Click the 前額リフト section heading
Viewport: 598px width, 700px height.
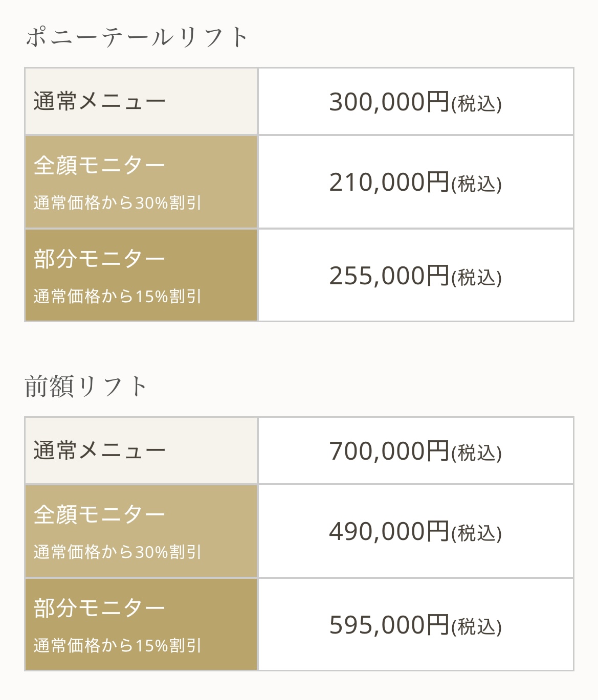pyautogui.click(x=86, y=387)
